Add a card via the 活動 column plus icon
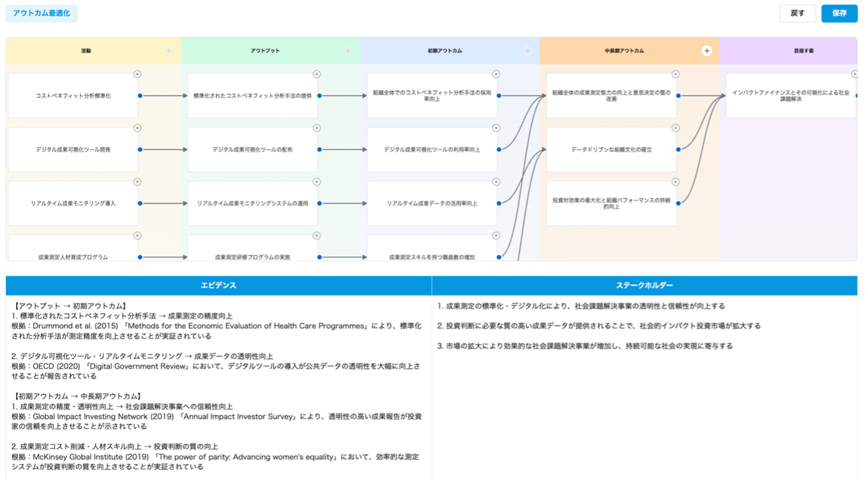Viewport: 868px width, 482px height. click(x=168, y=51)
